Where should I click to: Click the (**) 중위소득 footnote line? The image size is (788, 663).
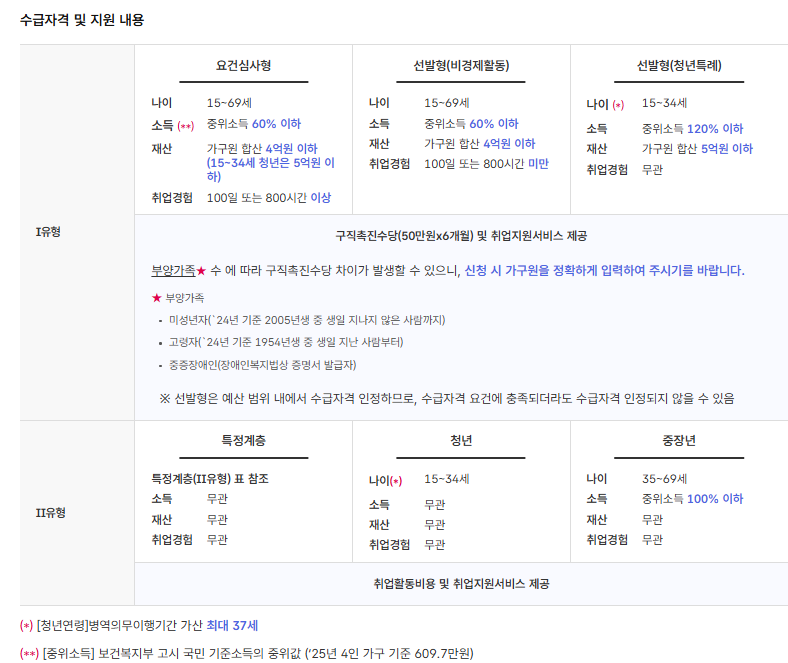point(246,653)
